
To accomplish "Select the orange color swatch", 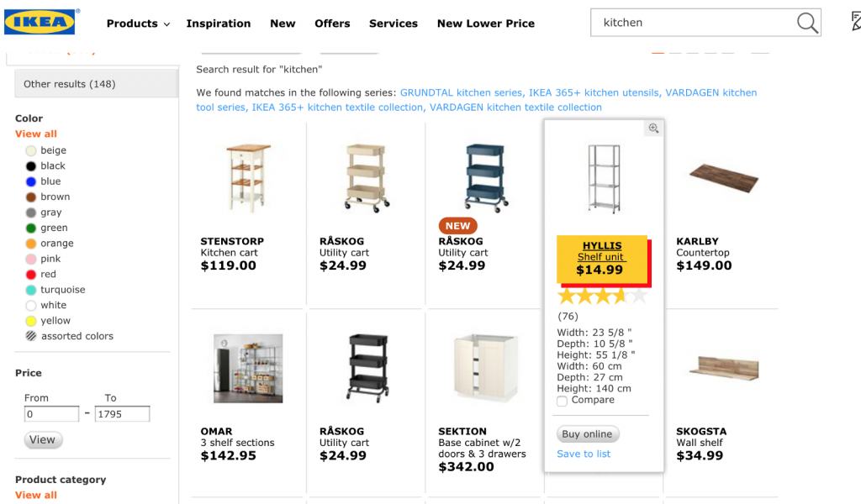I will 31,244.
